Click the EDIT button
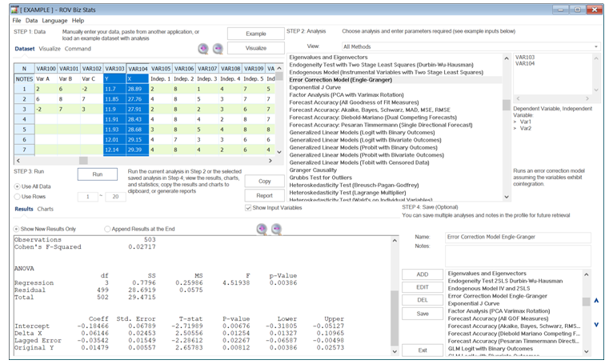This screenshot has height=364, width=613. (x=423, y=287)
